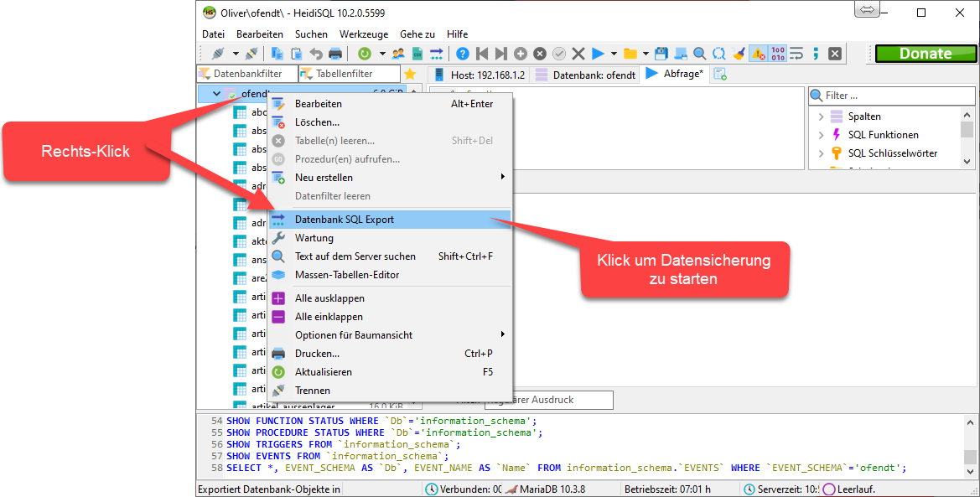Jump to last row icon
This screenshot has height=497, width=980.
[501, 54]
